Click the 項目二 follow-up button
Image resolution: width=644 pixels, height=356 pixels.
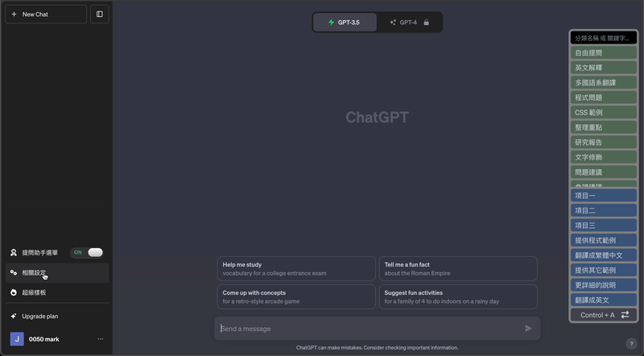pyautogui.click(x=603, y=210)
